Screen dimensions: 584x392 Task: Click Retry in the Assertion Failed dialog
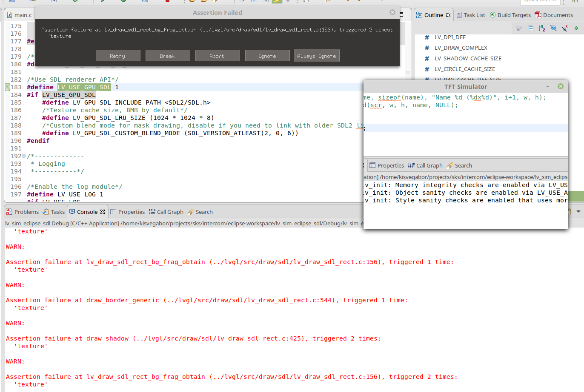pyautogui.click(x=118, y=55)
